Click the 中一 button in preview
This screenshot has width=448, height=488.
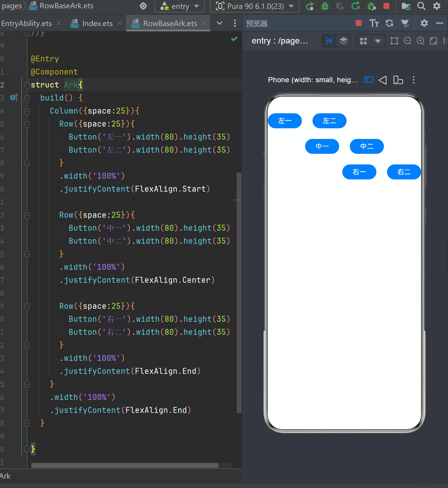pyautogui.click(x=322, y=146)
